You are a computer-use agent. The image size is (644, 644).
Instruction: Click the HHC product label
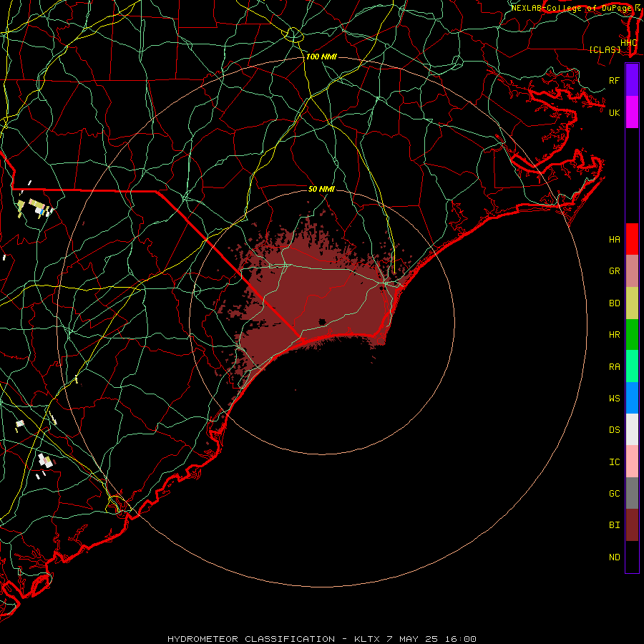coord(628,43)
